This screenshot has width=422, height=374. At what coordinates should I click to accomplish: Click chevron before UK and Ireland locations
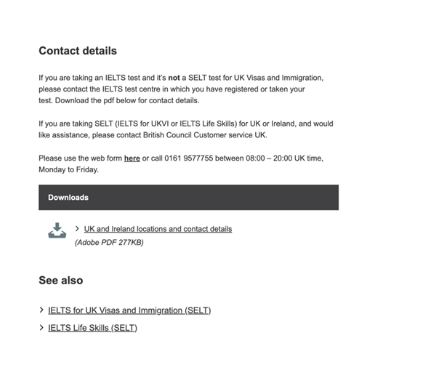coord(77,229)
